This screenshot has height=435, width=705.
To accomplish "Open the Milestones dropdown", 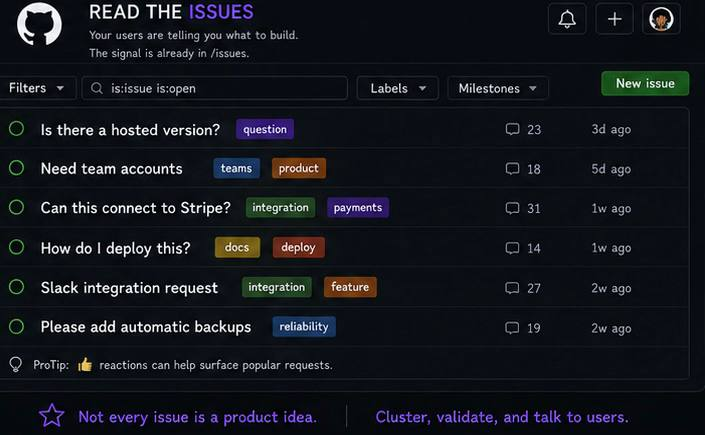I will [x=498, y=88].
